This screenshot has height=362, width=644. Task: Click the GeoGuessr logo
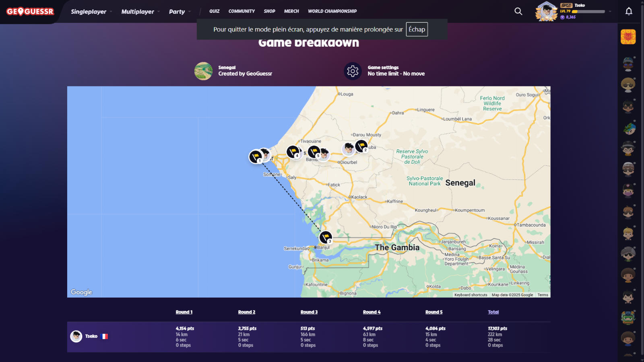pos(30,12)
